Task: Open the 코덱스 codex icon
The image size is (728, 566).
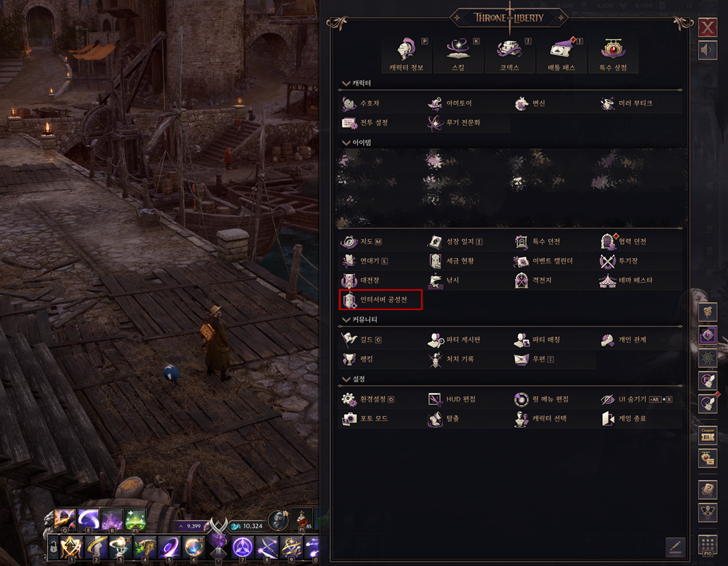Action: coord(509,54)
